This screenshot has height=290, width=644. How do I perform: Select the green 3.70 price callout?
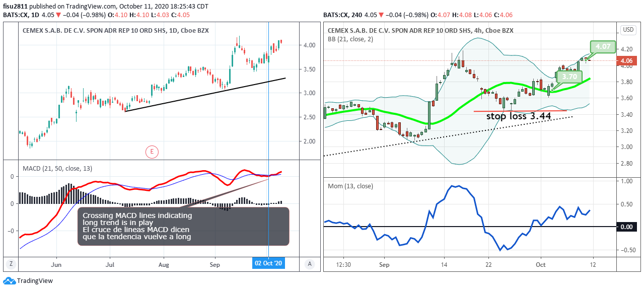(x=569, y=77)
